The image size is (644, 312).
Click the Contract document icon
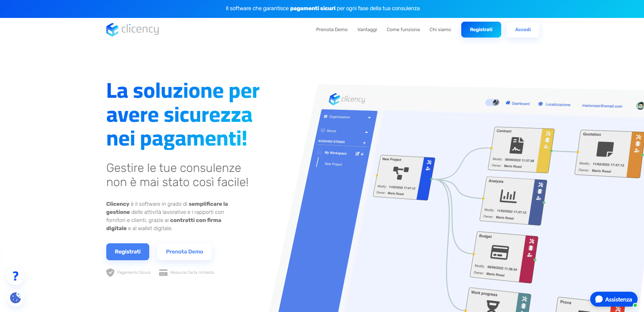coord(517,145)
